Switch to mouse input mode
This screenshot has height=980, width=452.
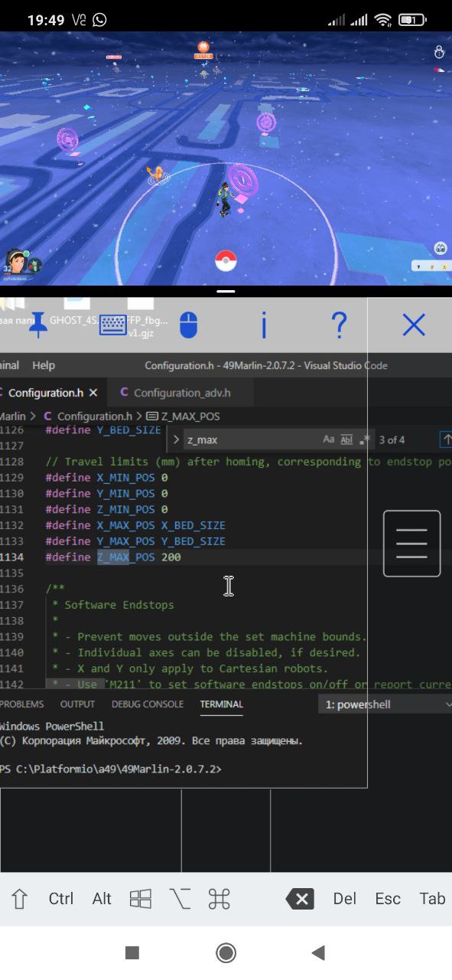pyautogui.click(x=188, y=325)
